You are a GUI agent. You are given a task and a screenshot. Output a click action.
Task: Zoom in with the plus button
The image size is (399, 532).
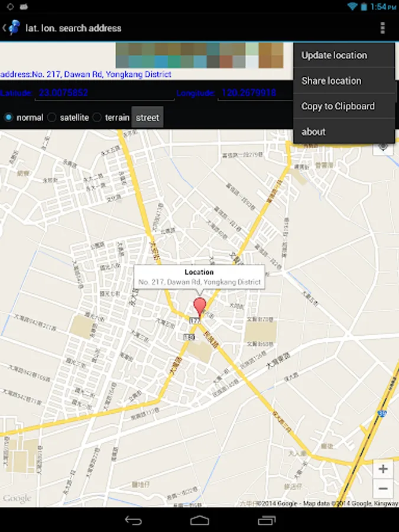[383, 469]
